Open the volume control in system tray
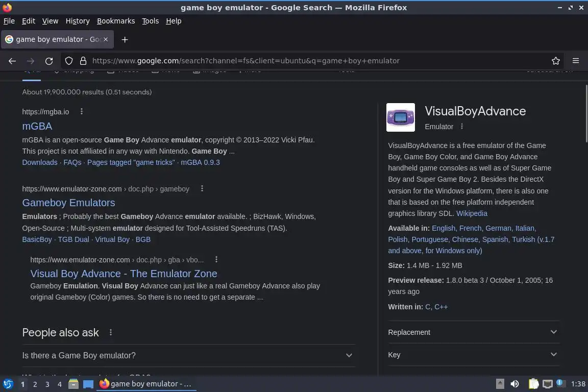This screenshot has height=392, width=588. (x=514, y=384)
